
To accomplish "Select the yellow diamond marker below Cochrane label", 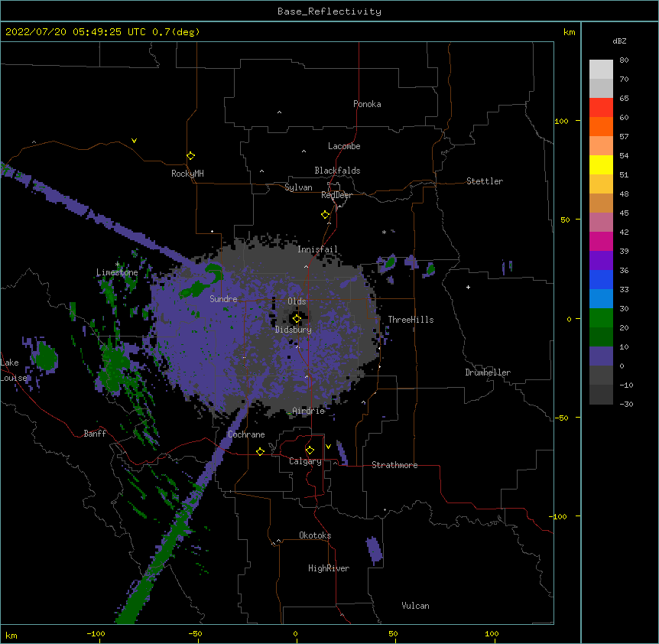I will tap(260, 451).
